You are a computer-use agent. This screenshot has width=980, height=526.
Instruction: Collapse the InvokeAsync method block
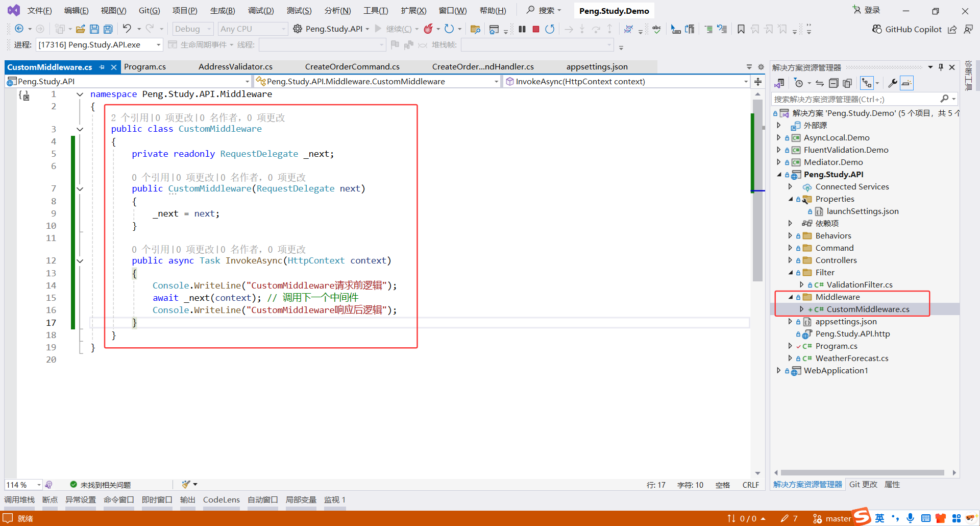tap(80, 261)
